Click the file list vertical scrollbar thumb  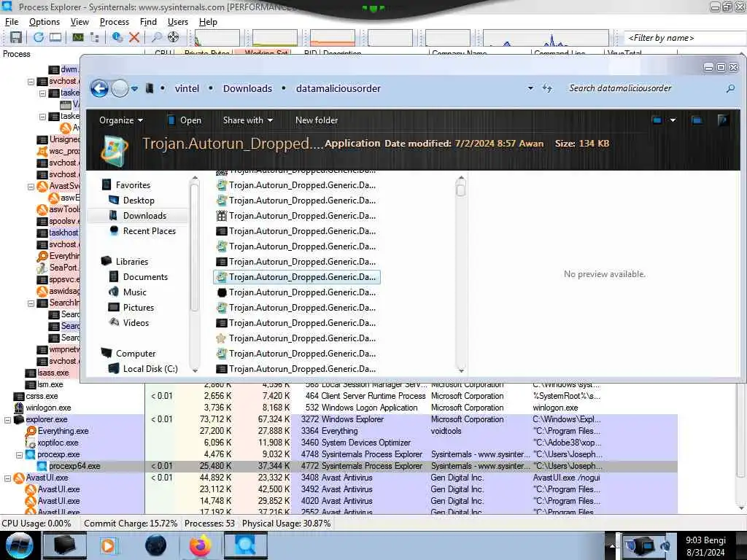pos(461,190)
